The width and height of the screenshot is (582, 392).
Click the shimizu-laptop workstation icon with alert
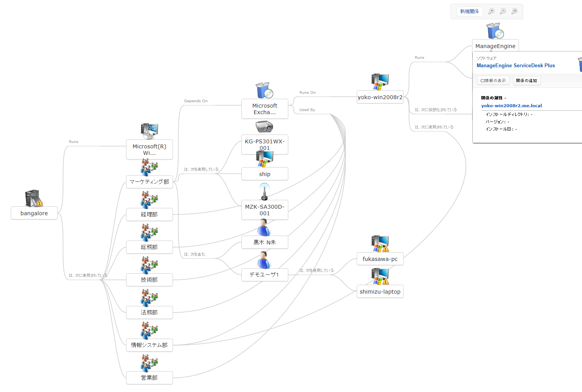point(380,276)
